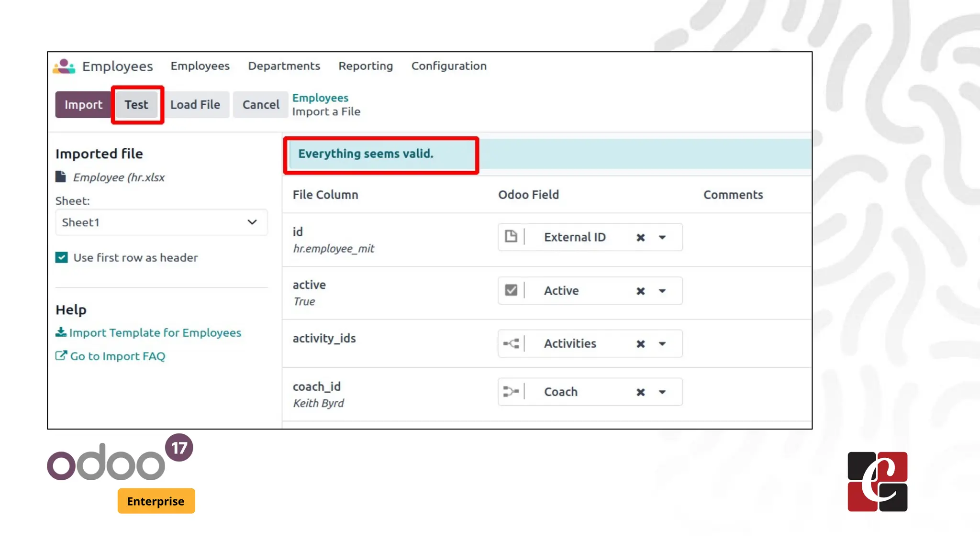Expand the Coach field dropdown arrow
This screenshot has height=551, width=980.
(662, 393)
